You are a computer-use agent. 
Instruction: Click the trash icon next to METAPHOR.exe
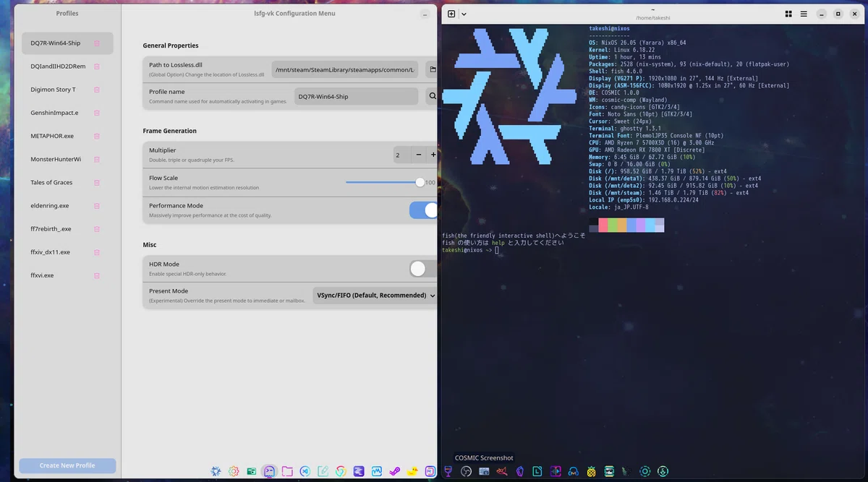[x=97, y=136]
